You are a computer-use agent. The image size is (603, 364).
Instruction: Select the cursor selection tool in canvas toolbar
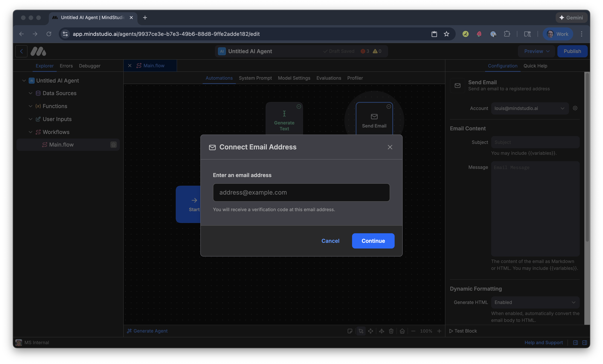tap(361, 331)
